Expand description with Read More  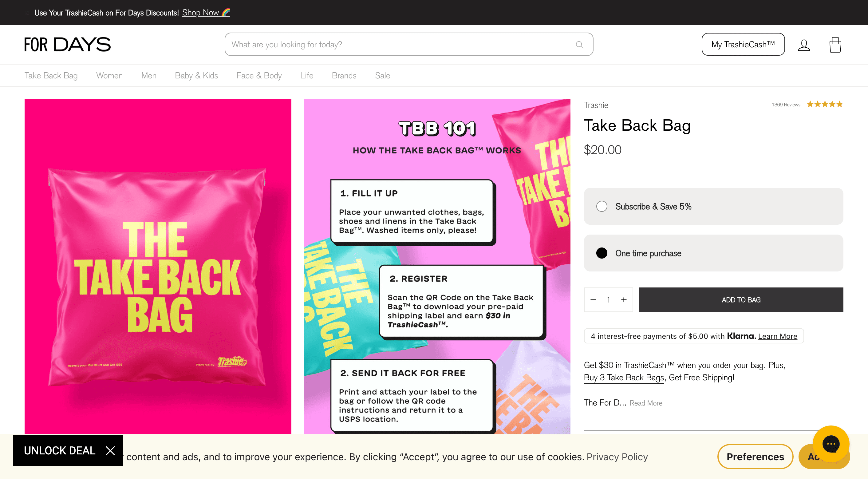(x=645, y=403)
